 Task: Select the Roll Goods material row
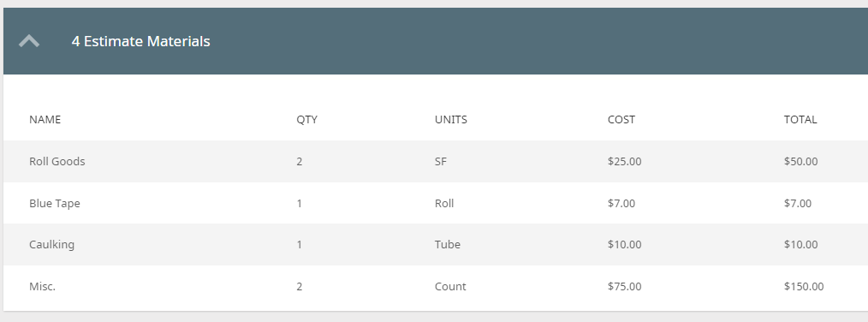(x=436, y=161)
